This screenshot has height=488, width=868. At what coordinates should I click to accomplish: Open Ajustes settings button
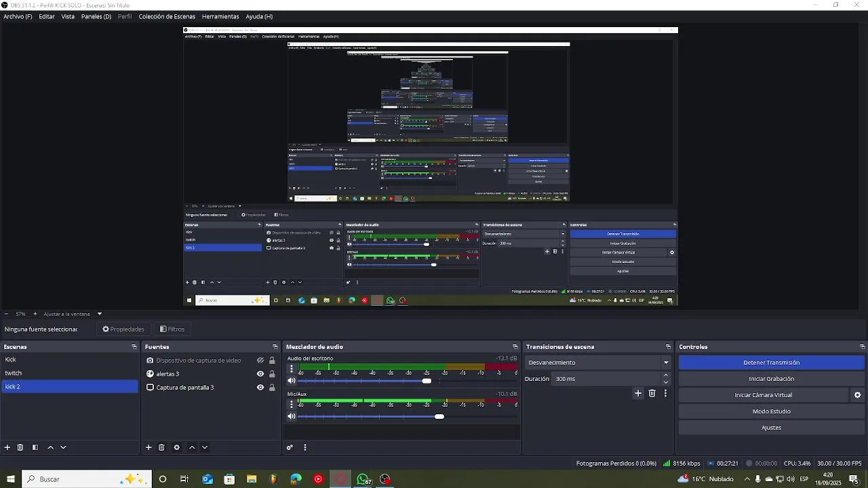click(771, 428)
